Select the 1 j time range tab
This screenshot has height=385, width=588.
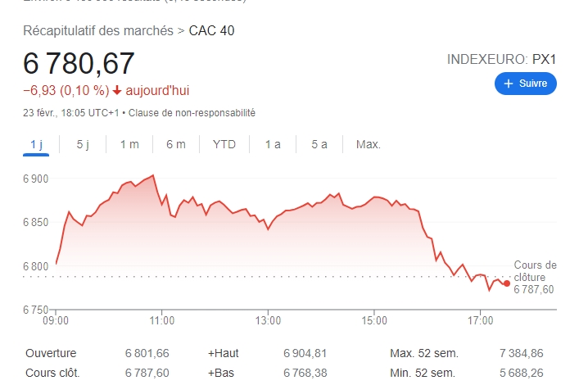coord(36,144)
